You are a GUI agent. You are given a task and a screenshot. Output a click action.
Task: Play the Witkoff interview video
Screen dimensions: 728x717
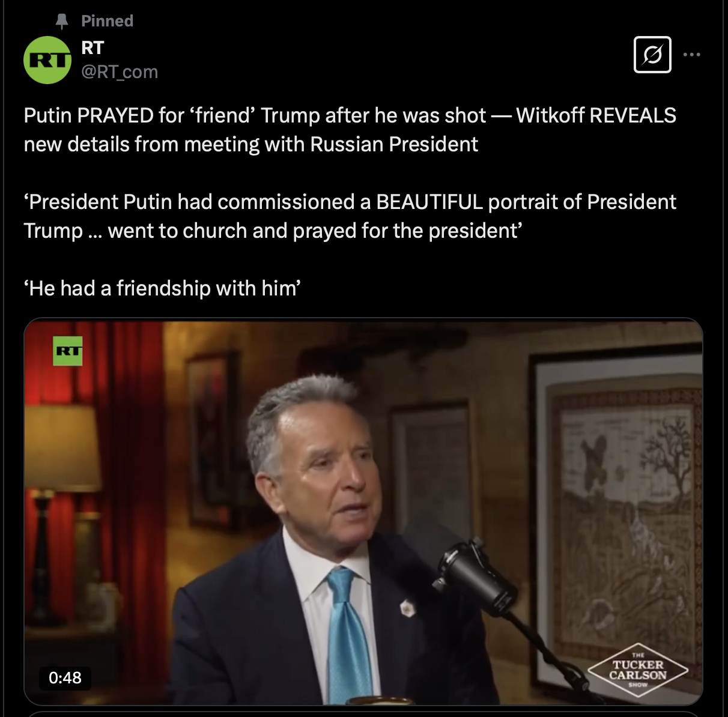[x=363, y=512]
